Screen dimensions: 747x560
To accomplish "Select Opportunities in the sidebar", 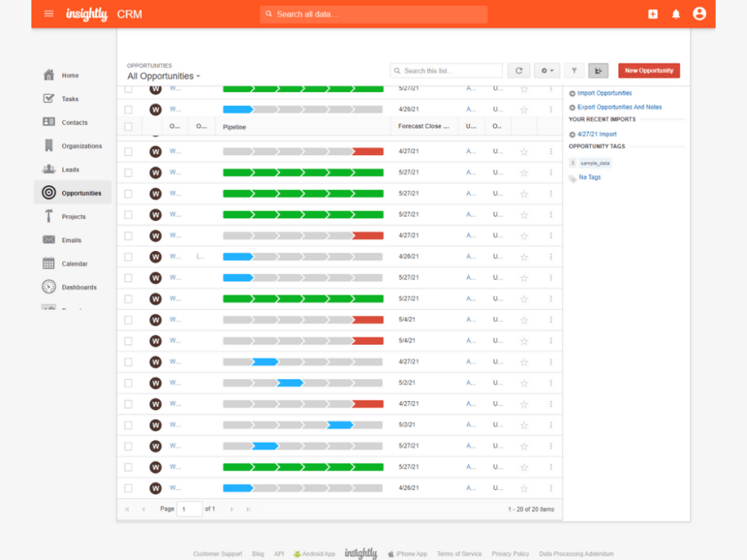I will [72, 193].
